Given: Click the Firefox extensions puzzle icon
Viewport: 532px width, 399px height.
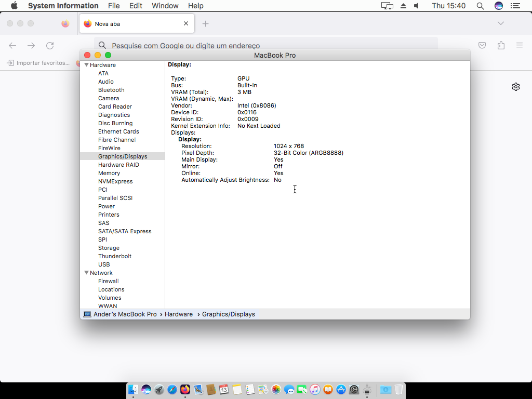Looking at the screenshot, I should 501,46.
